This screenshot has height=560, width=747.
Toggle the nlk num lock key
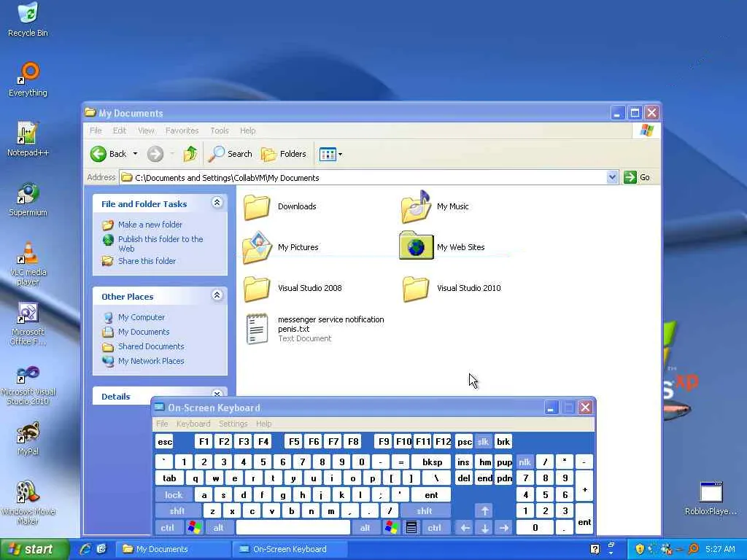[x=525, y=462]
